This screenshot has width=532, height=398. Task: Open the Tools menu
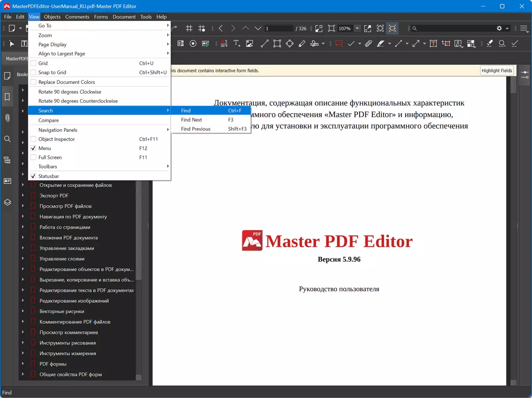(146, 17)
